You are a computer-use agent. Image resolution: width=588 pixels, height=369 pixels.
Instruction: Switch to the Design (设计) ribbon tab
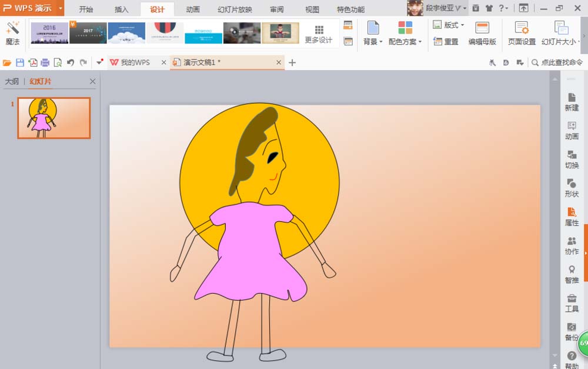(x=157, y=9)
